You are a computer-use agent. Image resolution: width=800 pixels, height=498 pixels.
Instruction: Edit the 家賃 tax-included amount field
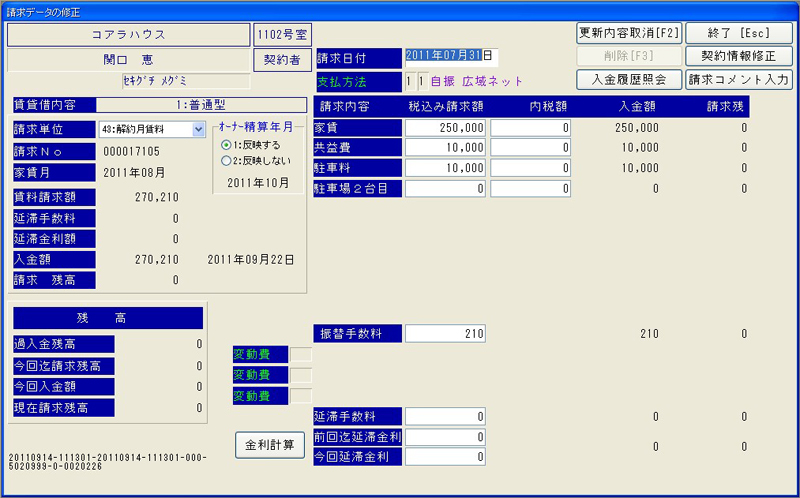[446, 128]
